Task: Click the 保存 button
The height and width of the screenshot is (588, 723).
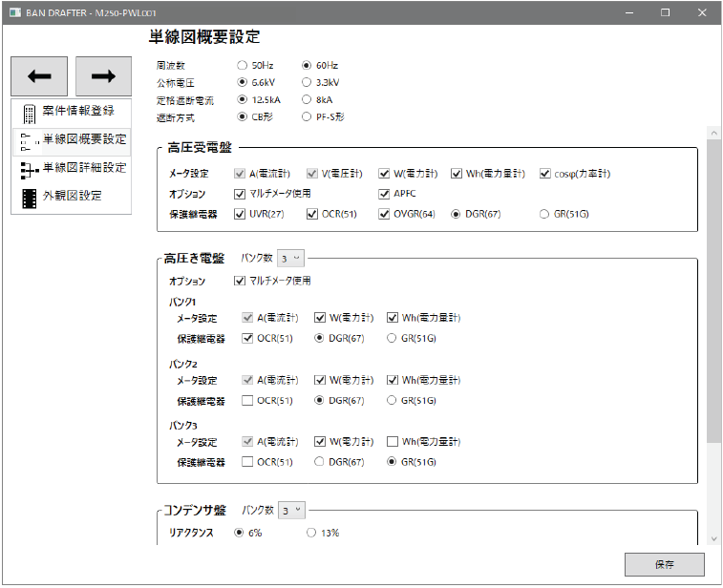Action: coord(664,564)
